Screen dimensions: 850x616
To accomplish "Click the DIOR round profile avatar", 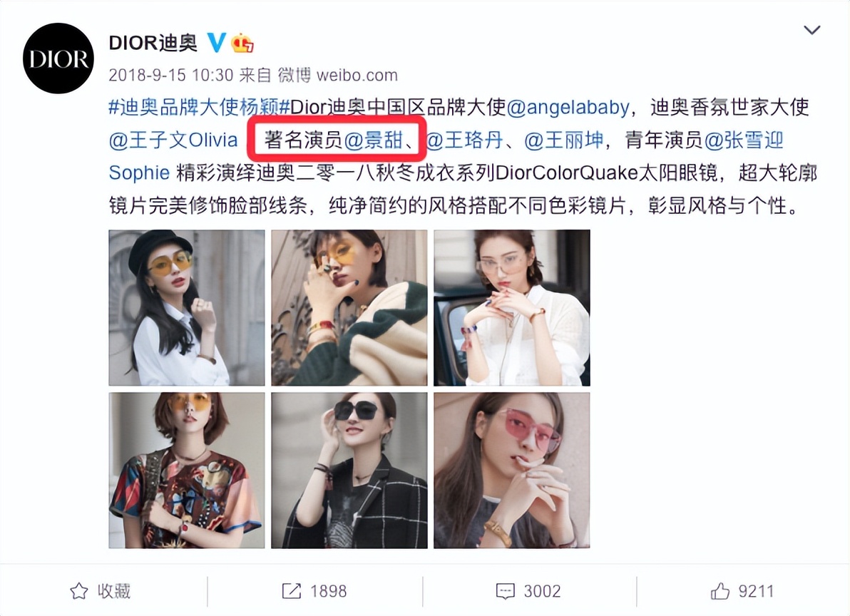I will 58,58.
